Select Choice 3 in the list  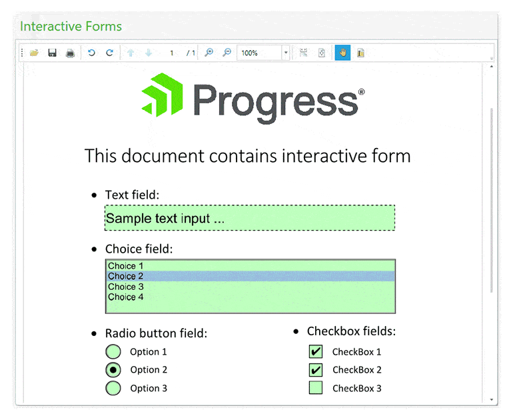click(251, 287)
